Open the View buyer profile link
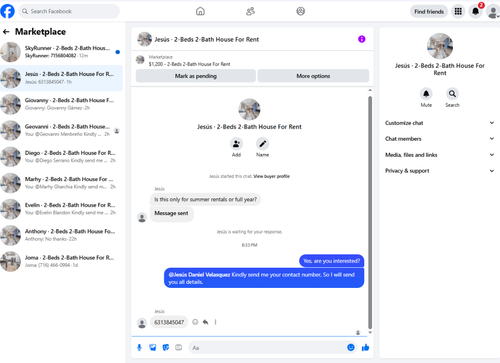Image resolution: width=500 pixels, height=363 pixels. click(271, 176)
